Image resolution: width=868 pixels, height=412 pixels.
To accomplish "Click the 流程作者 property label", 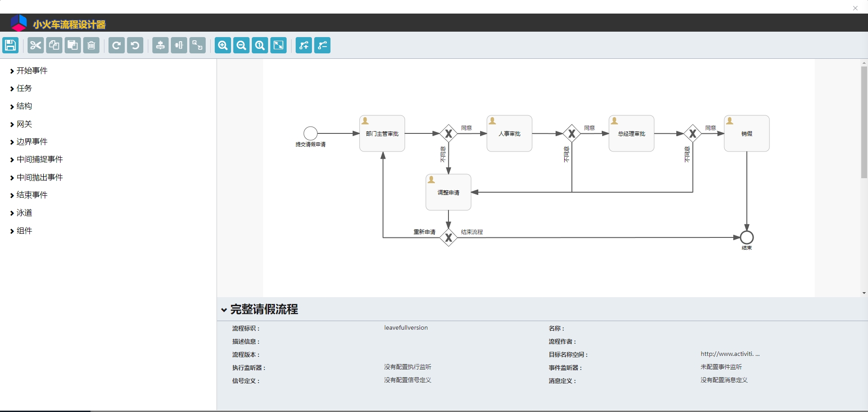I will tap(562, 341).
